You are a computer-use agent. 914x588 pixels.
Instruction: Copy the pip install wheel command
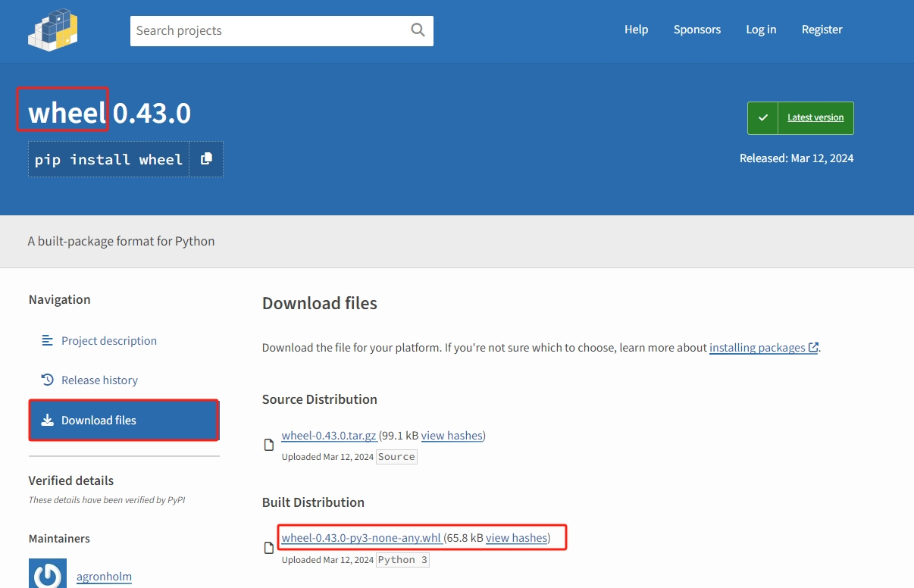point(206,159)
